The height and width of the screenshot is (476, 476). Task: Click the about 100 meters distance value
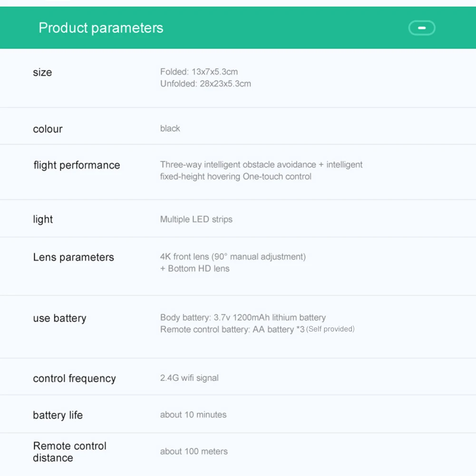[x=194, y=451]
